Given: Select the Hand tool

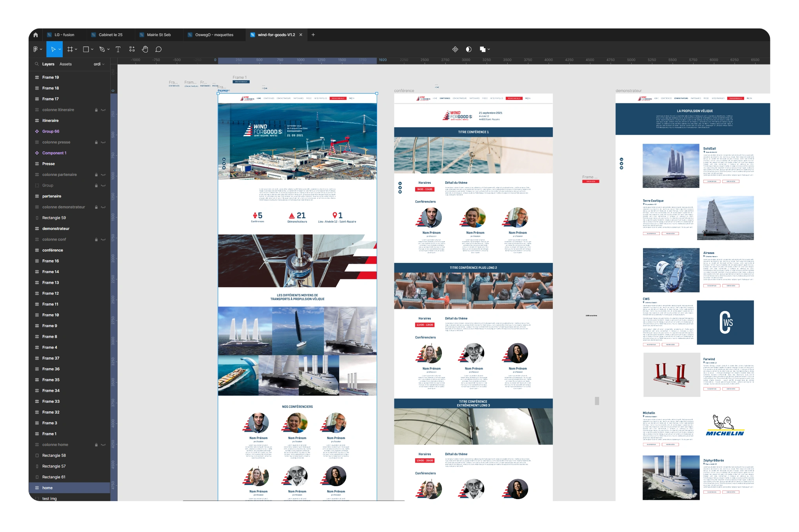Looking at the screenshot, I should coord(145,49).
